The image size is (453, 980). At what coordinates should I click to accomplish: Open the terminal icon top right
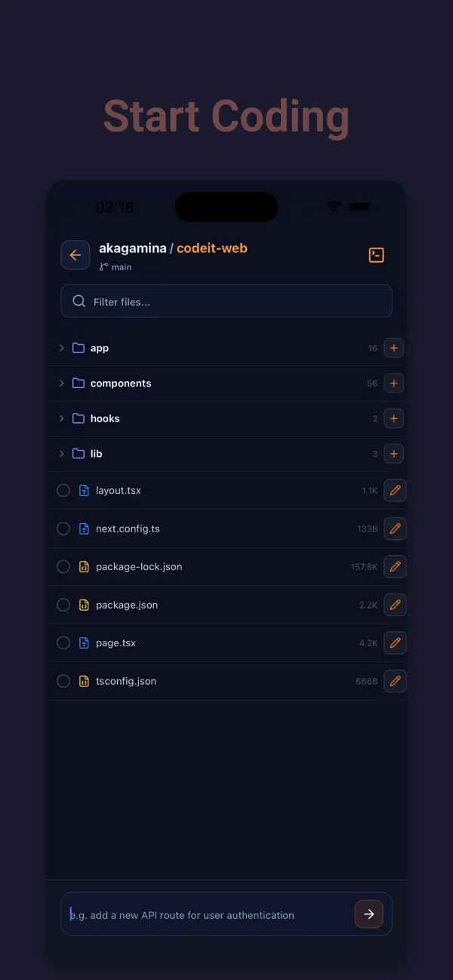[376, 254]
